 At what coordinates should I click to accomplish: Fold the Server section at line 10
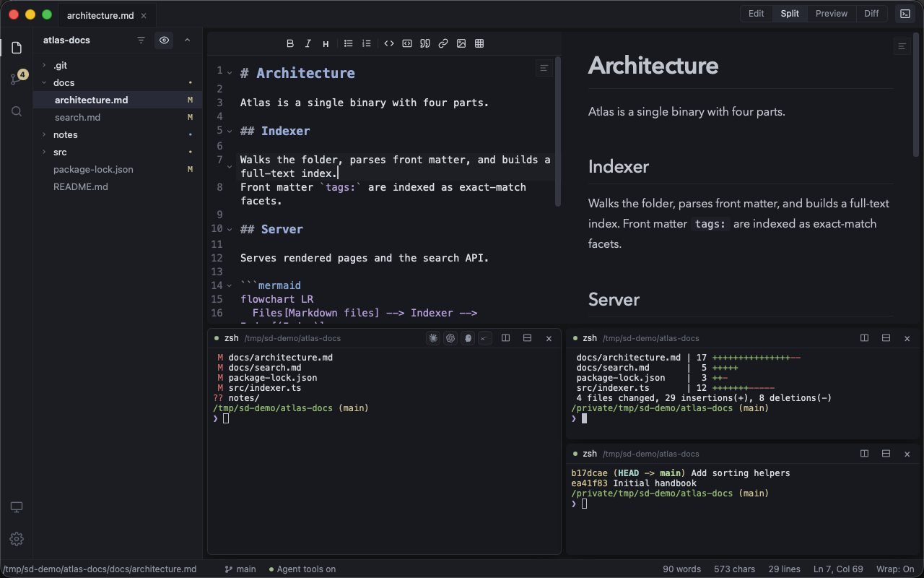[230, 229]
